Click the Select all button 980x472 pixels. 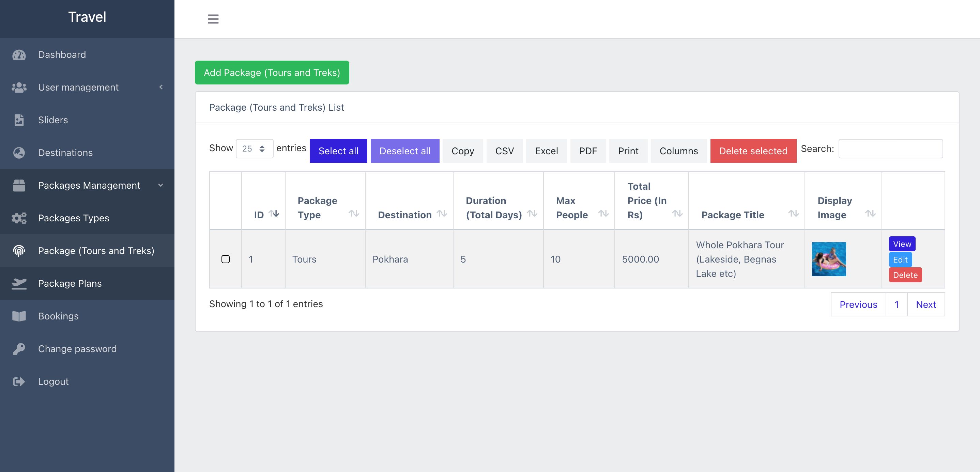coord(338,151)
